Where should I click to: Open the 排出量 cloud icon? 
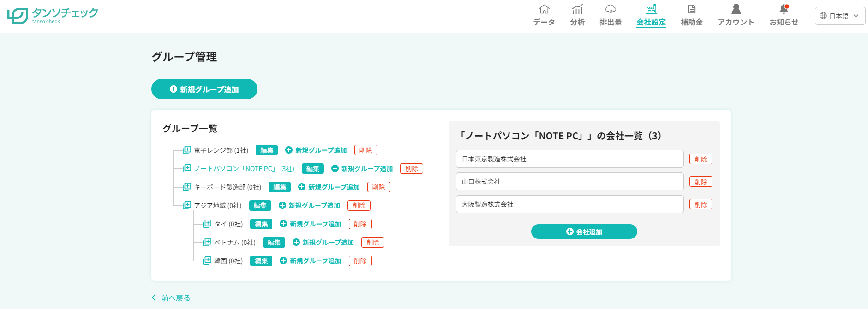point(611,9)
